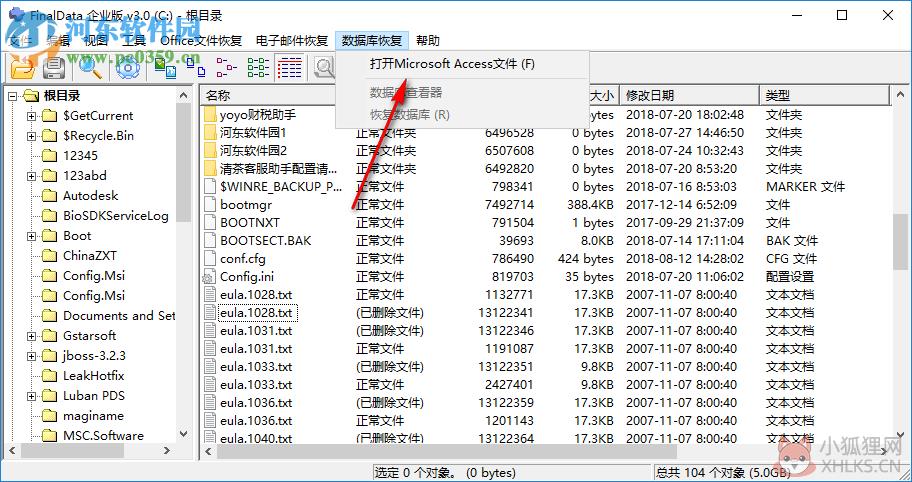The image size is (912, 482).
Task: Click the BioSDKServiceLog folder icon in tree
Action: [x=50, y=216]
